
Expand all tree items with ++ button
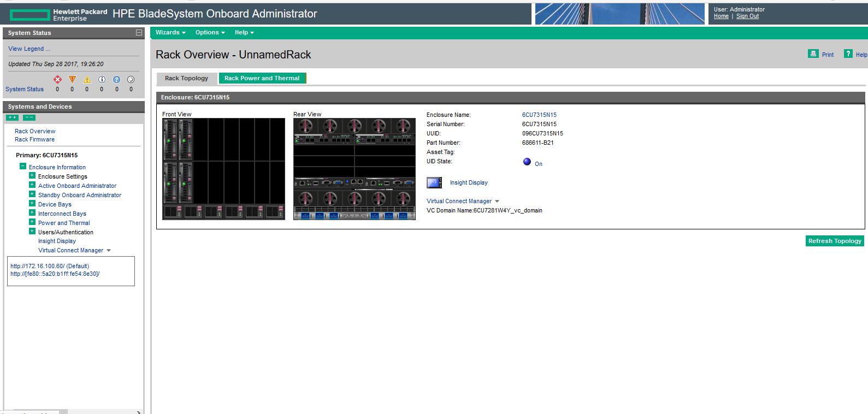coord(12,117)
